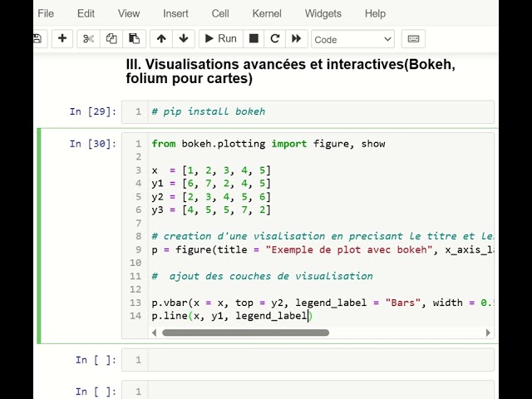Click the 'In [29]:' prompt

(93, 111)
